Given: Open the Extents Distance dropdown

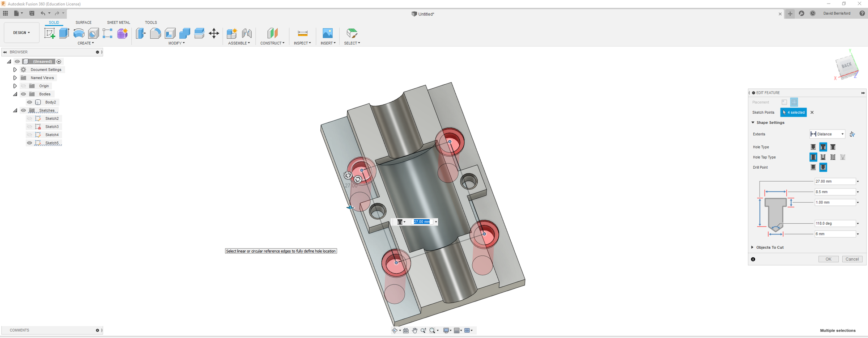Looking at the screenshot, I should click(827, 134).
